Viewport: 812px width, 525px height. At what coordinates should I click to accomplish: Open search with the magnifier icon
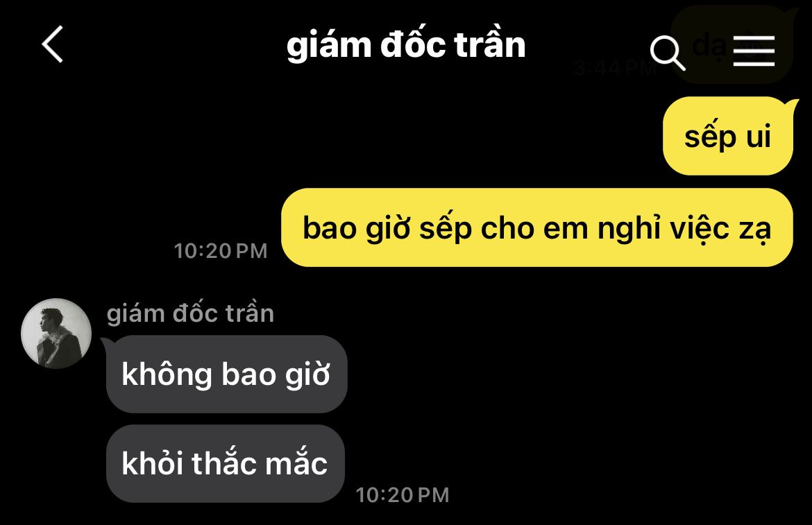pos(668,53)
